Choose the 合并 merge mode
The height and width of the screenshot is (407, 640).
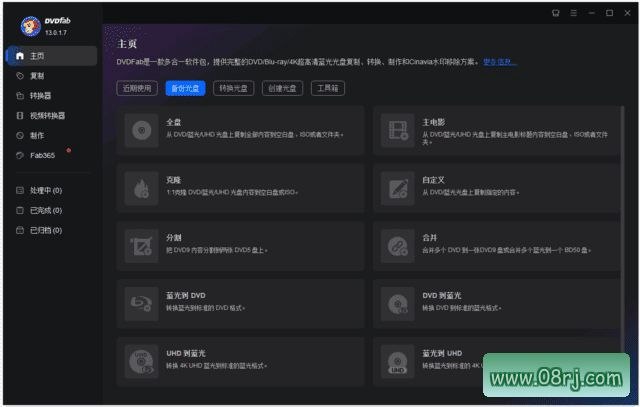tap(496, 246)
